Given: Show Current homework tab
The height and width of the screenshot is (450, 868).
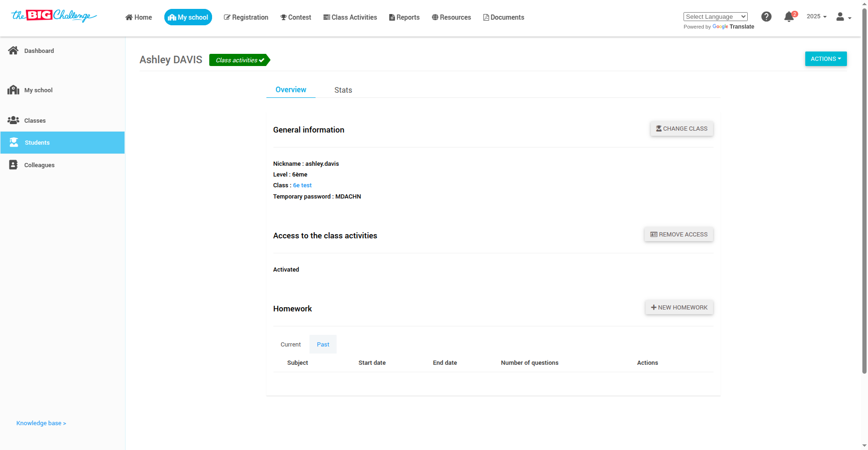Looking at the screenshot, I should pyautogui.click(x=291, y=345).
